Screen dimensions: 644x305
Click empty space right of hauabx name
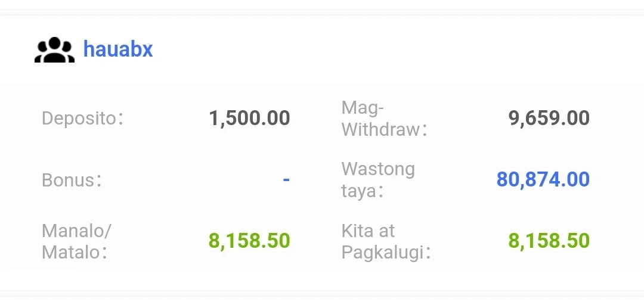pyautogui.click(x=394, y=49)
